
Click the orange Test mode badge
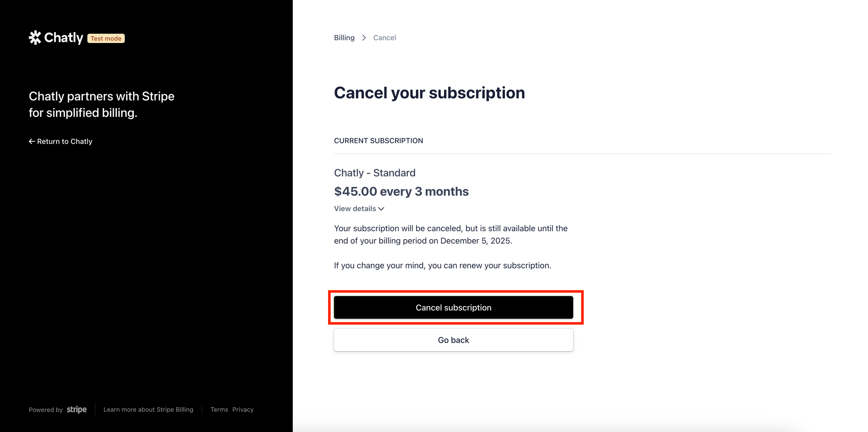[x=106, y=38]
